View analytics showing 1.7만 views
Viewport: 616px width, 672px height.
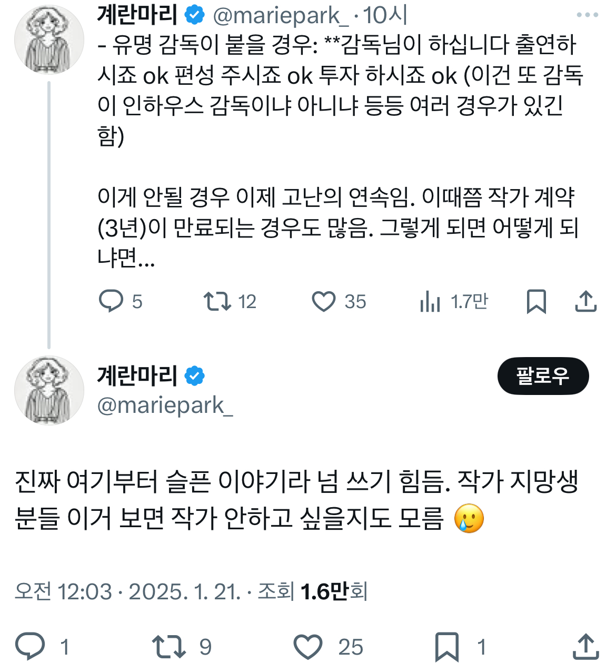coord(430,302)
